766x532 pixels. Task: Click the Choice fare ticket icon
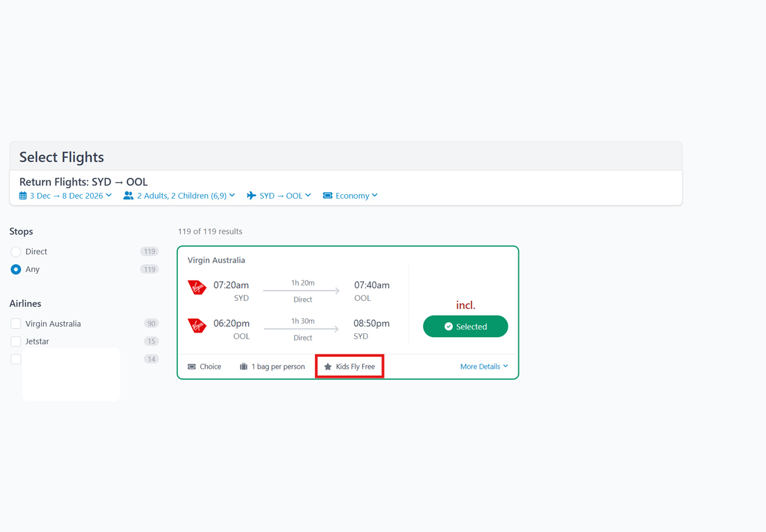coord(192,367)
